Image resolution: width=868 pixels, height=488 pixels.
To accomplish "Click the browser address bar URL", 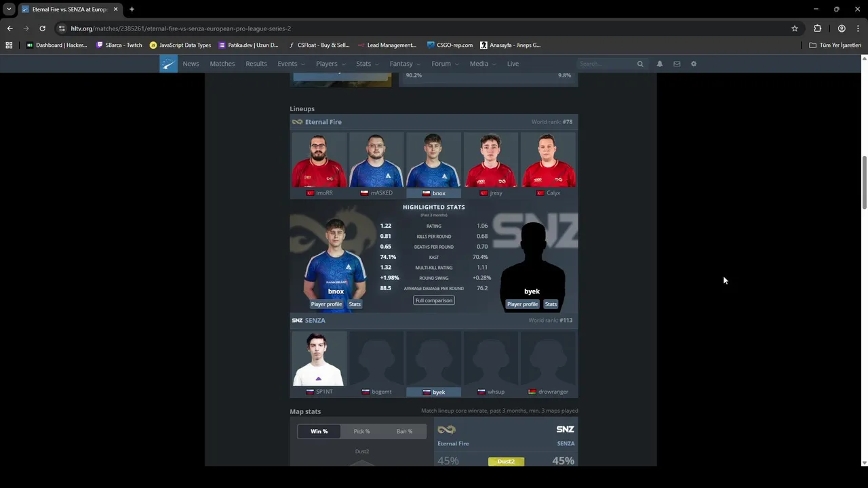I will tap(180, 28).
